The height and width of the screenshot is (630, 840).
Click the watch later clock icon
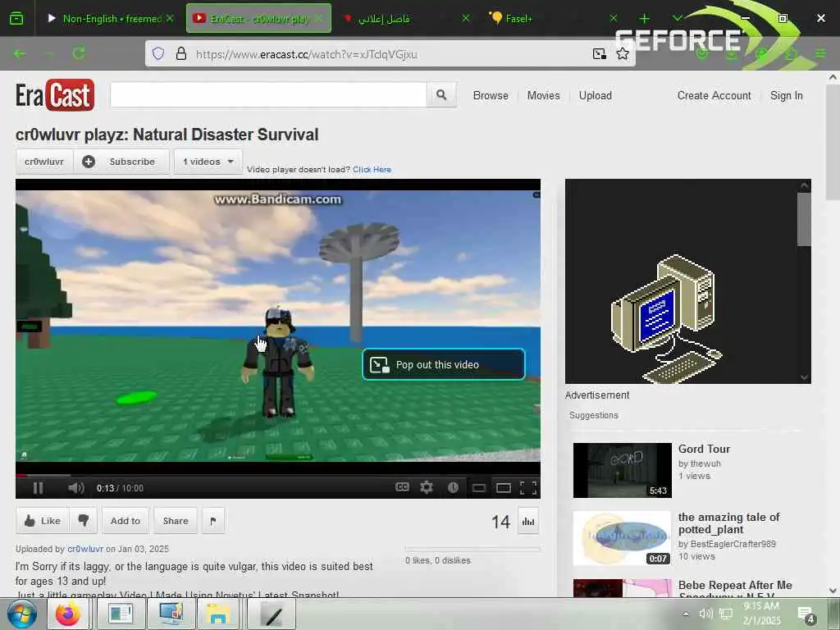[x=453, y=487]
